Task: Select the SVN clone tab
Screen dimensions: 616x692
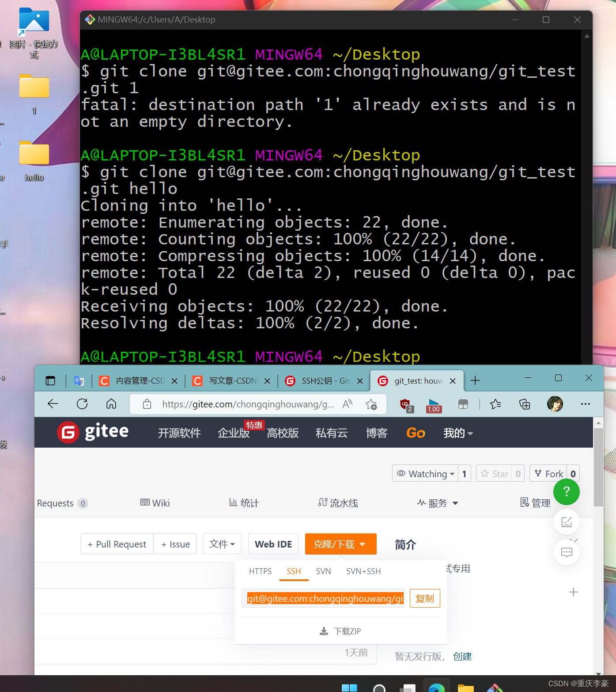Action: click(323, 571)
